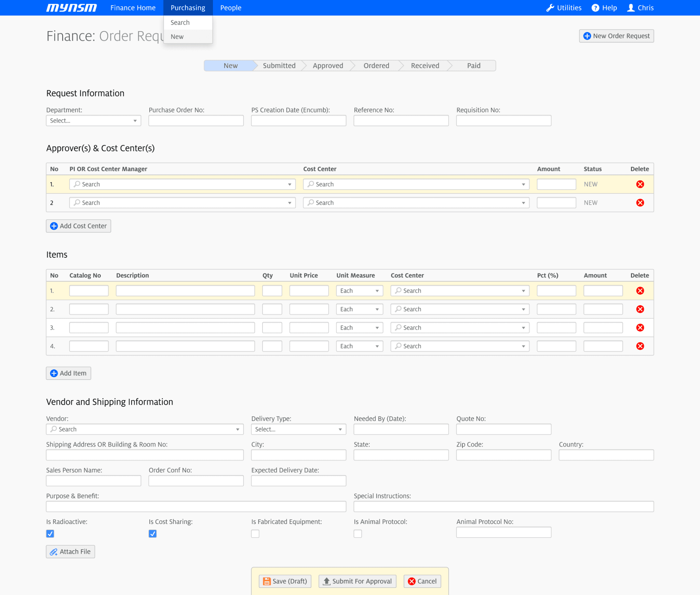Viewport: 700px width, 595px height.
Task: Click the Approved workflow stage
Action: pos(328,66)
